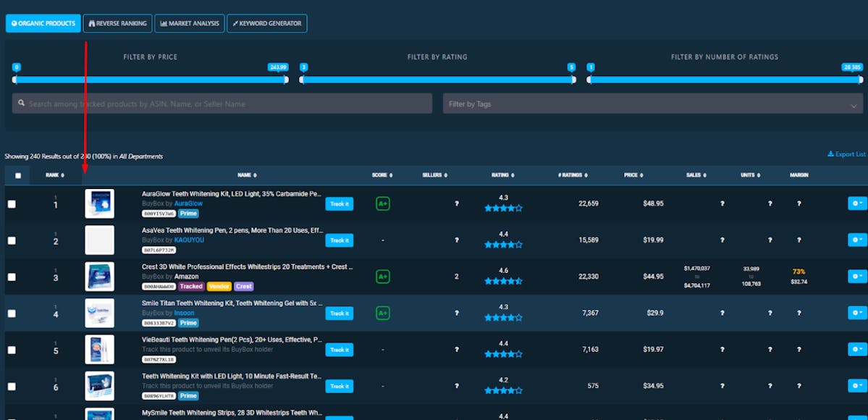Click the Prime badge on the AuraGlow row

click(188, 214)
